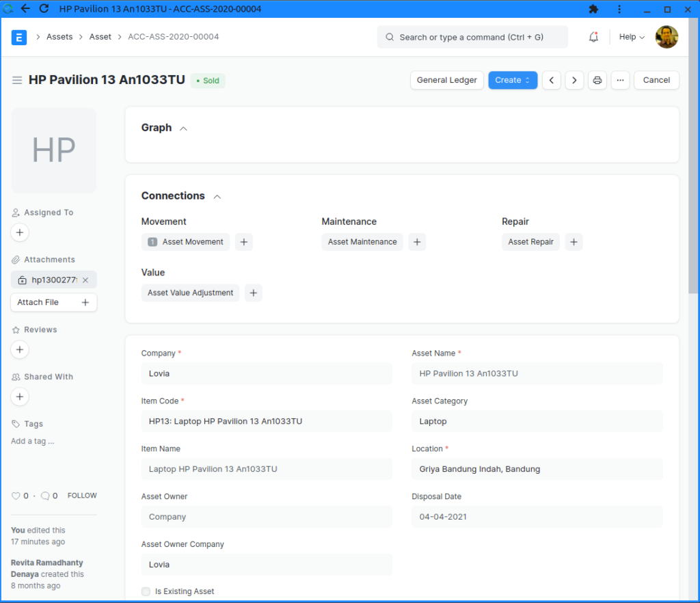
Task: Open the user avatar menu
Action: (667, 37)
